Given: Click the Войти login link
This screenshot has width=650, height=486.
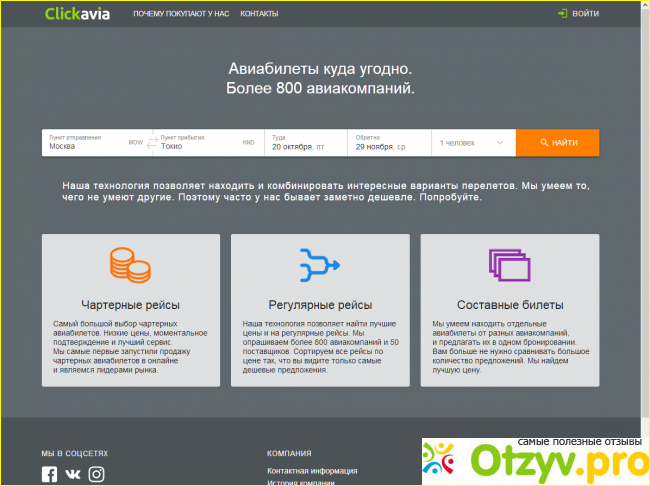Looking at the screenshot, I should pyautogui.click(x=587, y=14).
